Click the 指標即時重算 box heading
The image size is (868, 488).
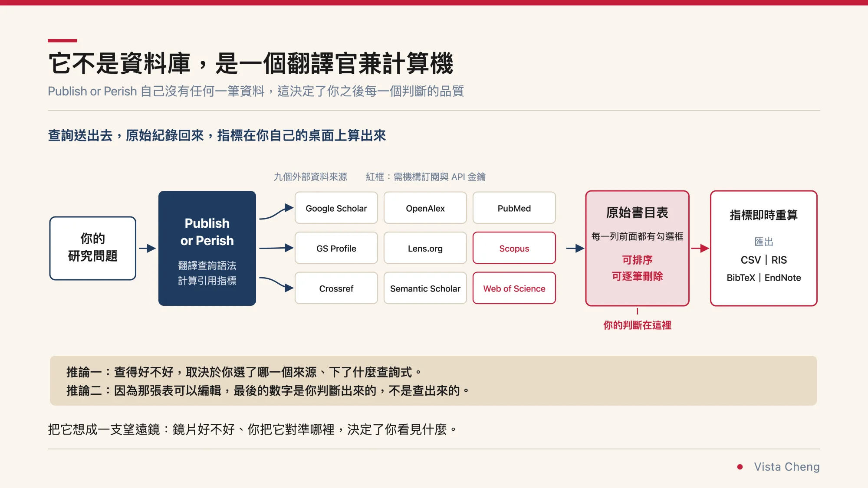click(x=764, y=215)
